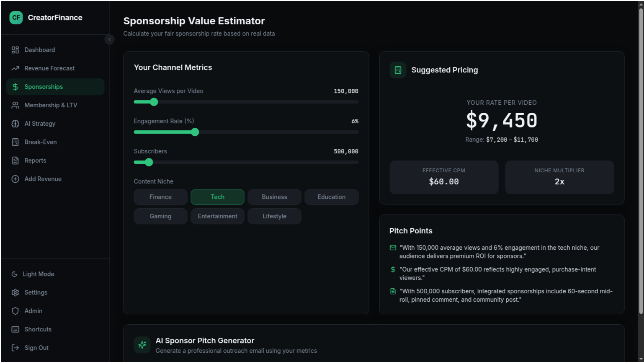Click the sparkle icon on AI Sponsor Pitch Generator
644x362 pixels.
tap(142, 344)
